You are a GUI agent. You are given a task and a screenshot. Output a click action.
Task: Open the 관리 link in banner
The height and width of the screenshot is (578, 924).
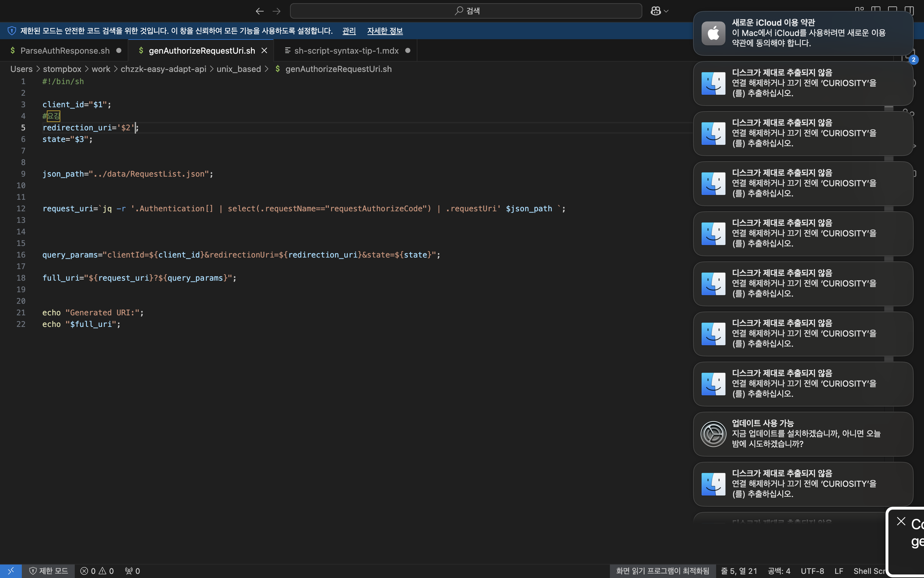coord(349,31)
